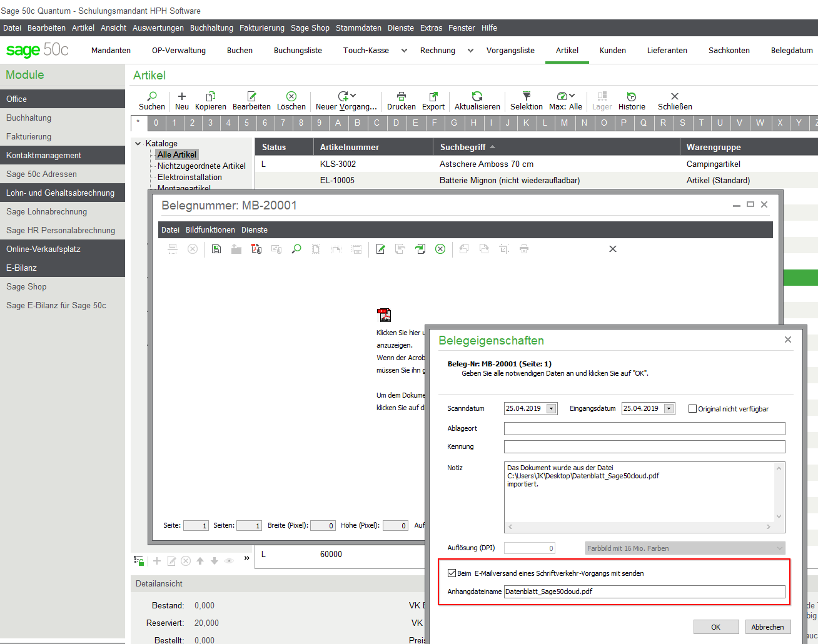
Task: Expand the Rechnung dropdown arrow
Action: coord(470,51)
